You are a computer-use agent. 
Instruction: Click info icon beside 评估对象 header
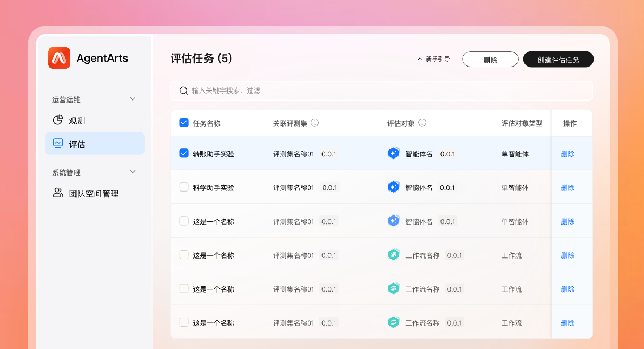coord(422,123)
